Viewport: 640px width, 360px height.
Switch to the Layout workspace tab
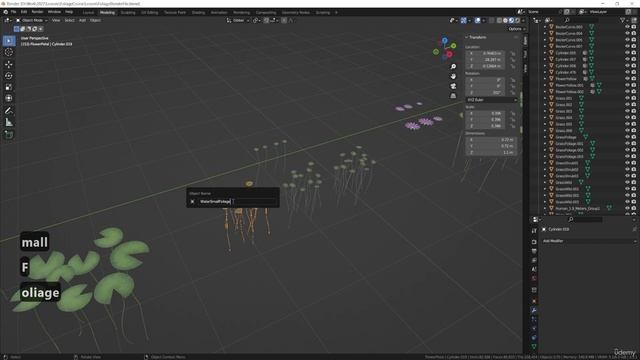tap(88, 13)
